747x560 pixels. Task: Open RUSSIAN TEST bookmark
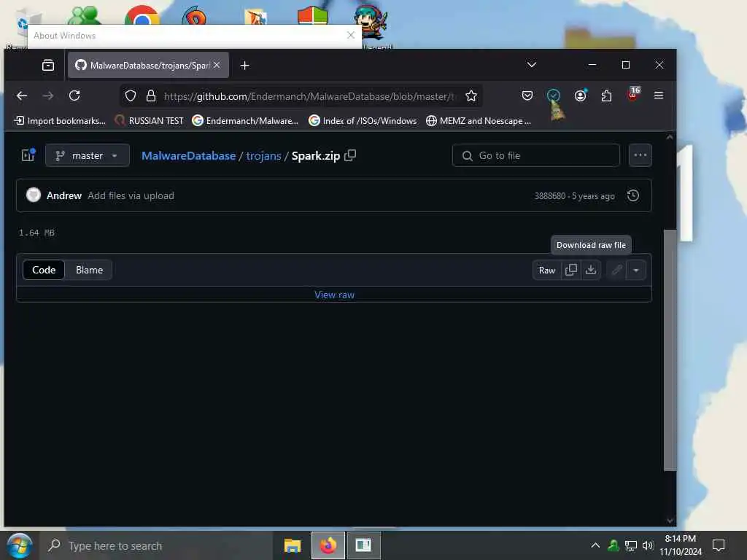pyautogui.click(x=150, y=121)
